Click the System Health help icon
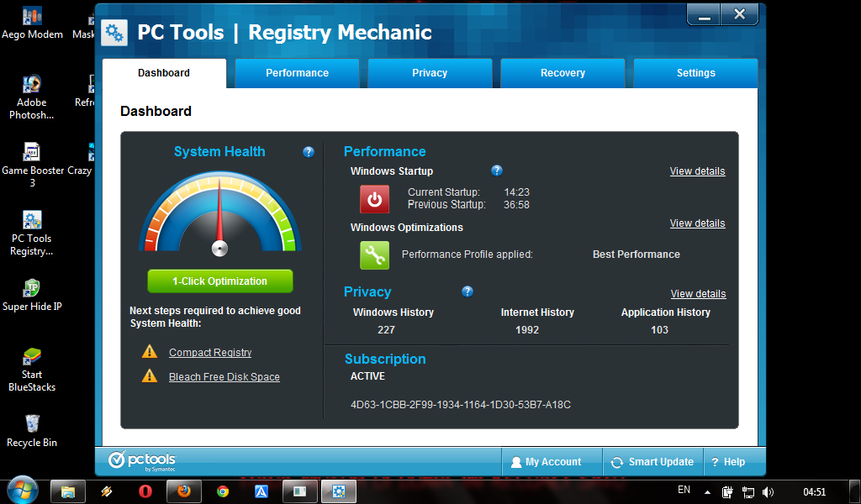The height and width of the screenshot is (504, 861). point(309,152)
